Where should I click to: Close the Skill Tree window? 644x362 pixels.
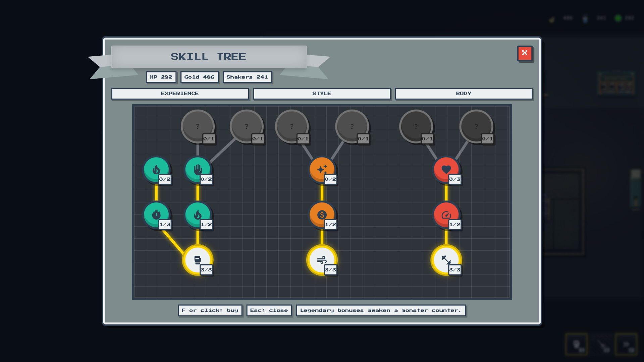[525, 53]
